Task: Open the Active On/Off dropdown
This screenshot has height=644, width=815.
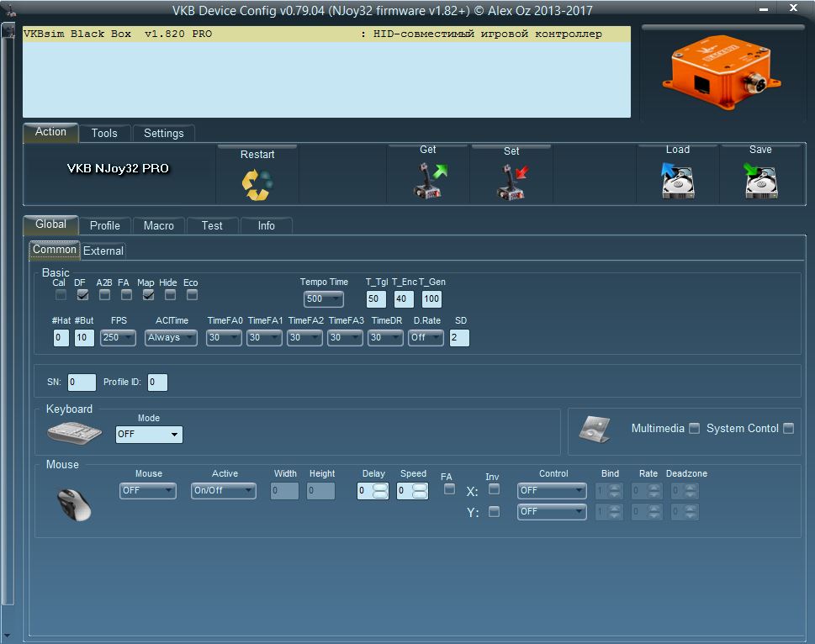Action: [x=224, y=491]
